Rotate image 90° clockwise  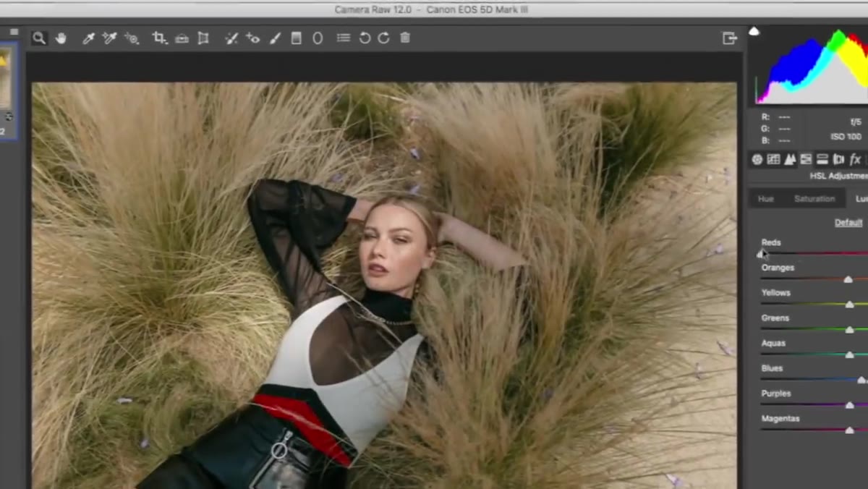pyautogui.click(x=384, y=38)
